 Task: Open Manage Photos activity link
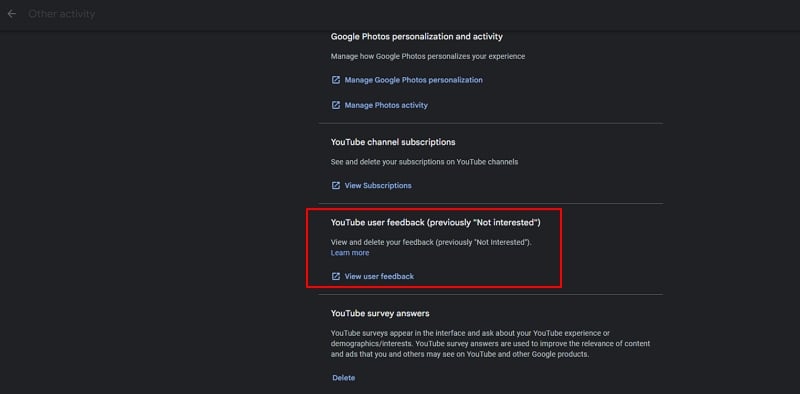pos(386,105)
